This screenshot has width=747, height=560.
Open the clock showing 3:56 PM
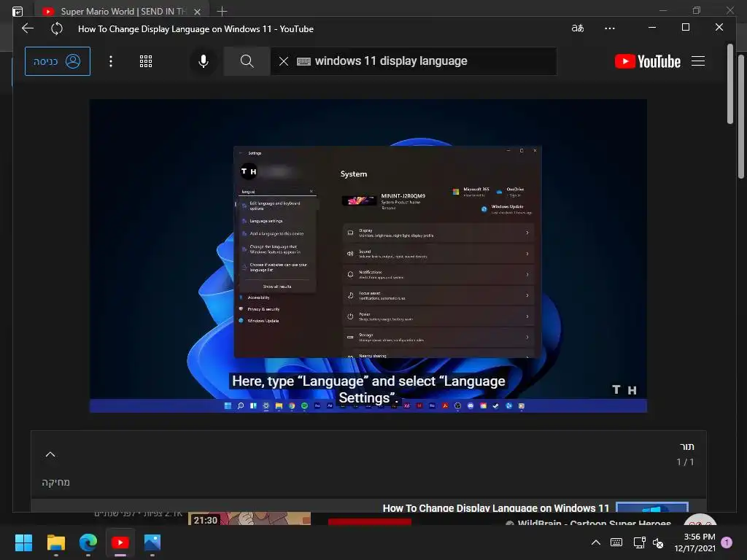[x=694, y=542]
